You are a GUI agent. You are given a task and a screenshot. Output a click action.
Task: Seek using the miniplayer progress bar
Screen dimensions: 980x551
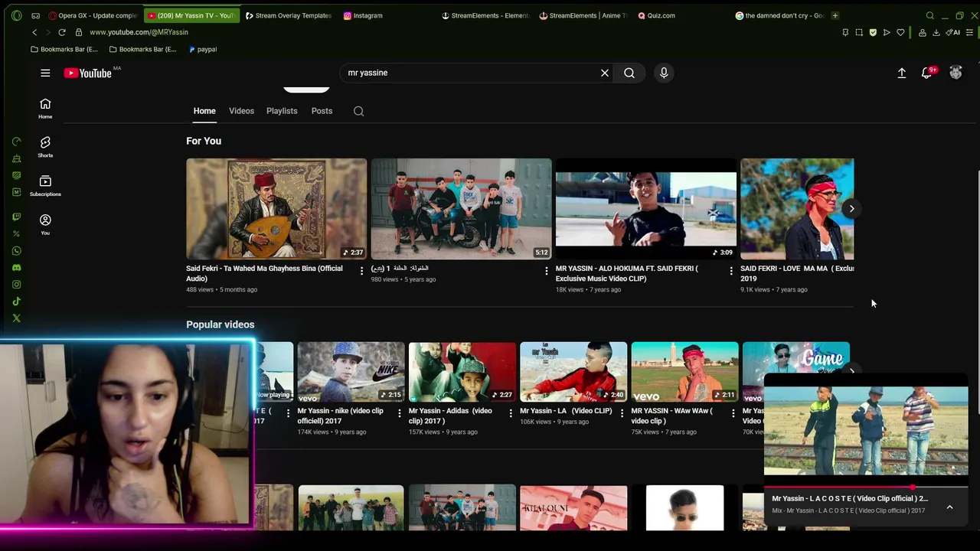click(866, 487)
